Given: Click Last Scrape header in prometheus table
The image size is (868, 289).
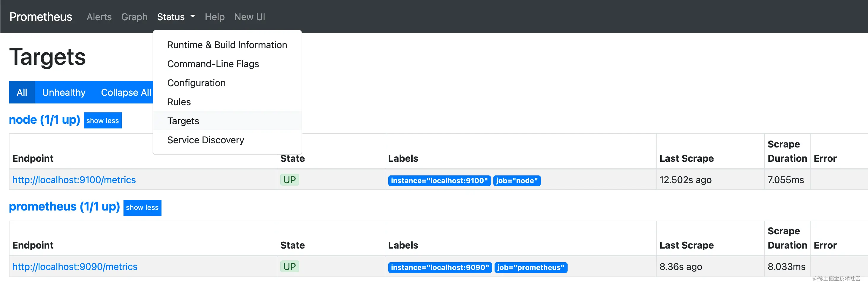Looking at the screenshot, I should click(x=686, y=245).
